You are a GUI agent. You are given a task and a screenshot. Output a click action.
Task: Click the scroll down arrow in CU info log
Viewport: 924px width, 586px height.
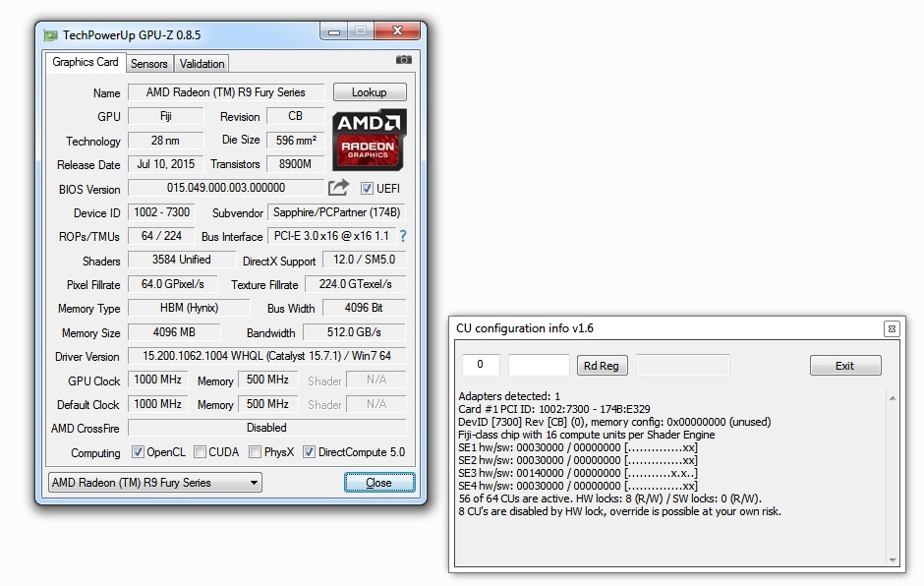[893, 560]
